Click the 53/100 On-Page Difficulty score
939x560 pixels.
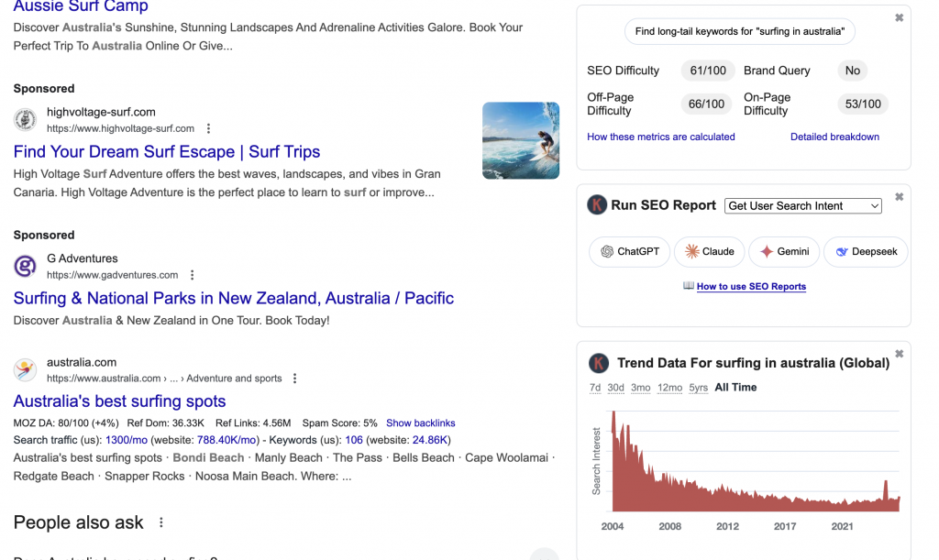coord(863,104)
